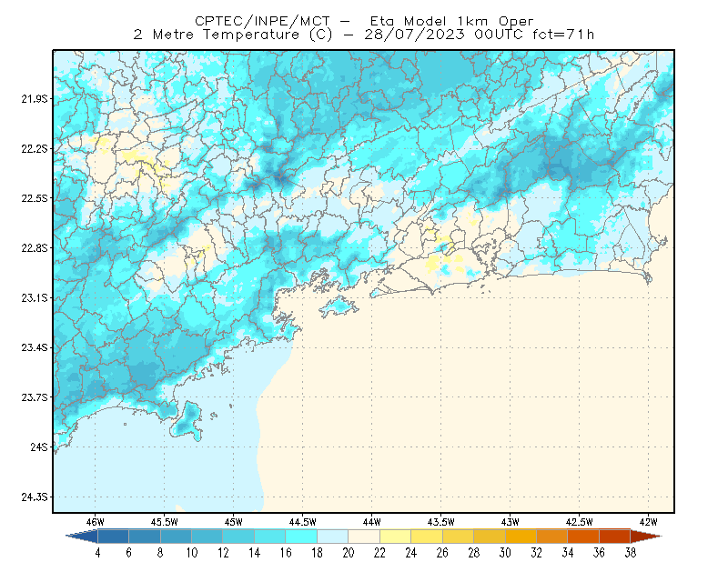Click the "44W" longitude label
This screenshot has width=728, height=562.
(x=371, y=522)
